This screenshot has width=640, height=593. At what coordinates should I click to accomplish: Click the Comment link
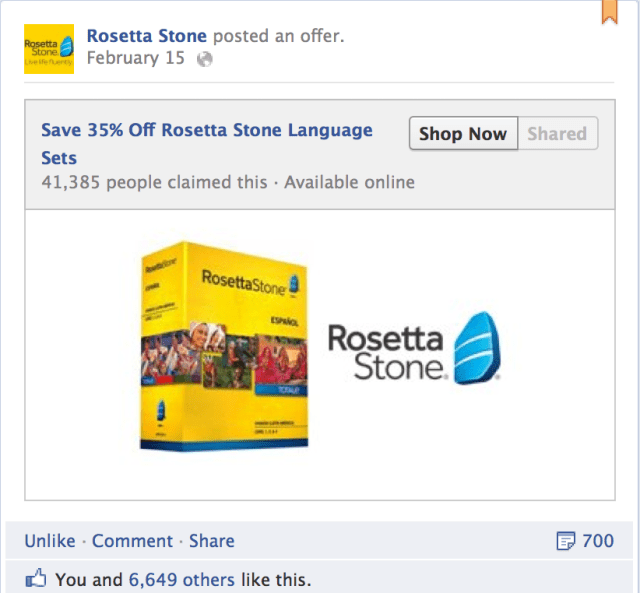click(x=134, y=541)
